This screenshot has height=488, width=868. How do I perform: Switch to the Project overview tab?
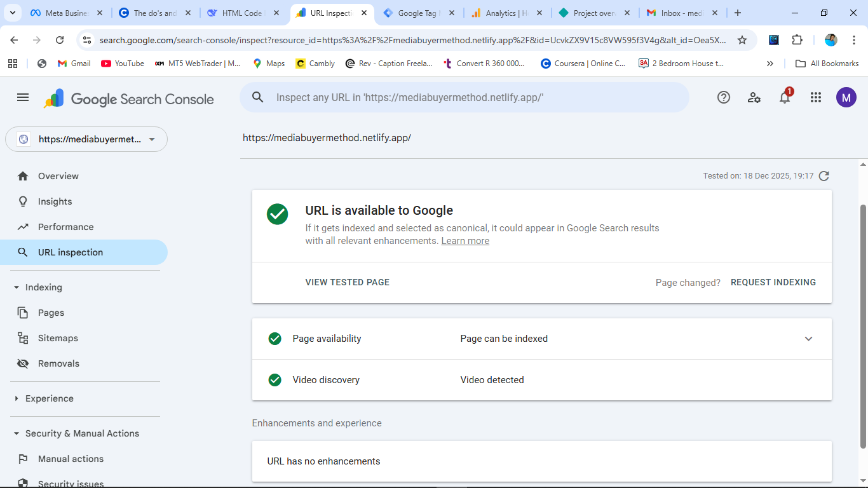[x=595, y=13]
